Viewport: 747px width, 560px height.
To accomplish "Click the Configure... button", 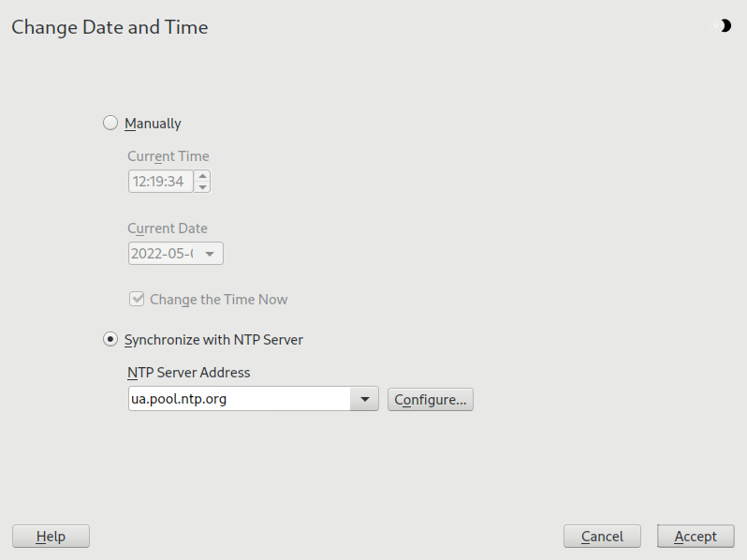I will [x=431, y=400].
